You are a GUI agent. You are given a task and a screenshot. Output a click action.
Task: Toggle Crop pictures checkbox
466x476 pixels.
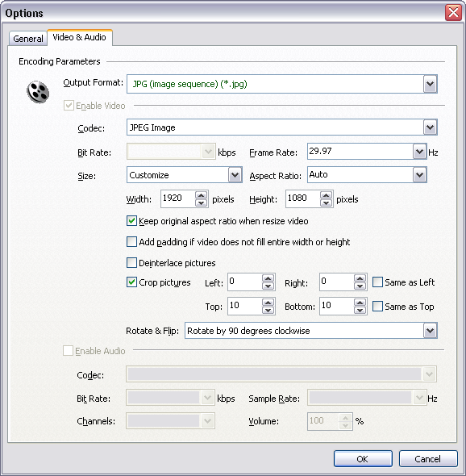pos(131,282)
